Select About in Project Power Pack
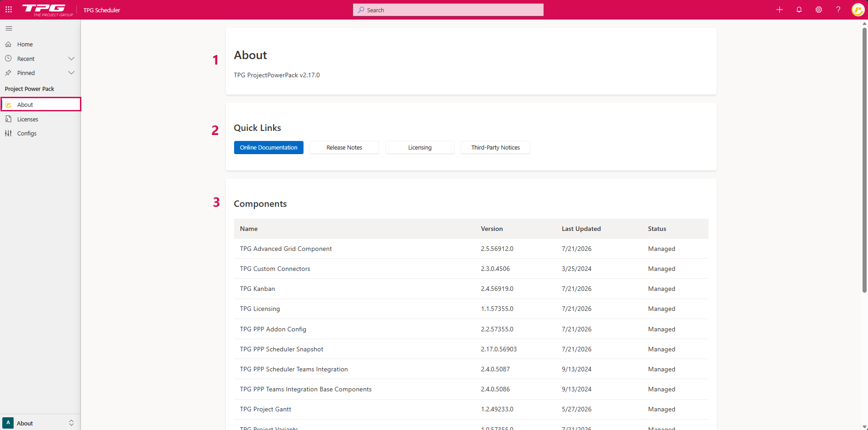Screen dimensions: 868x430 40,105
